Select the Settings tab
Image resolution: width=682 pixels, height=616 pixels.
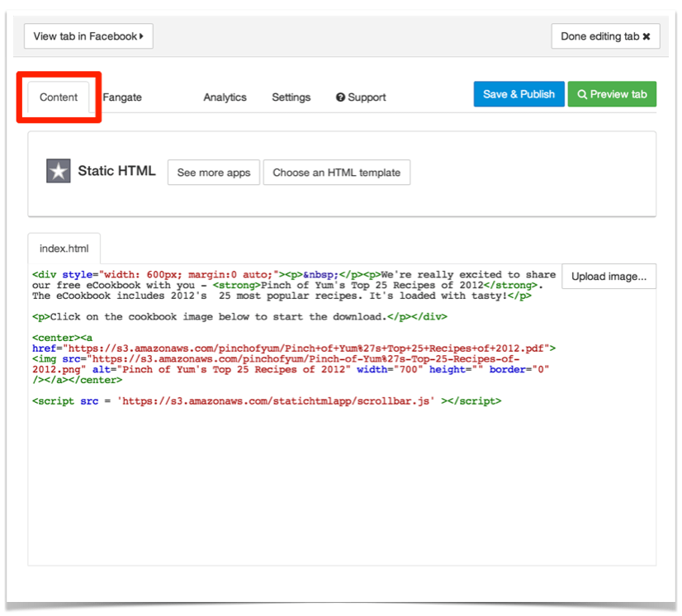pyautogui.click(x=291, y=97)
